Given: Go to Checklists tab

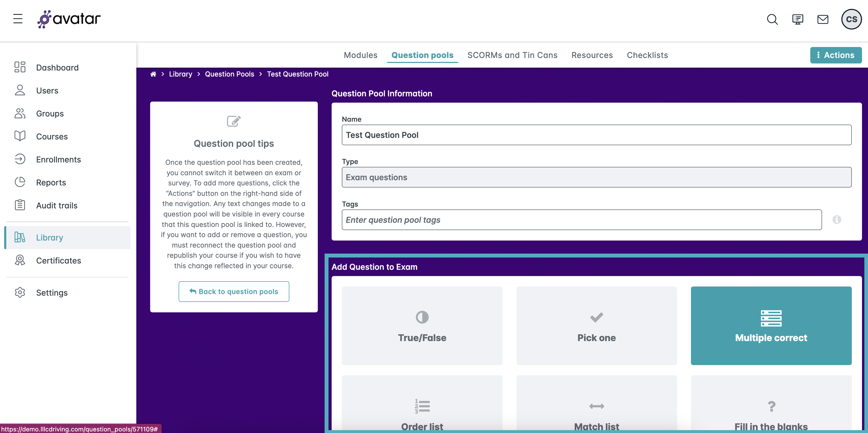Looking at the screenshot, I should (x=647, y=55).
